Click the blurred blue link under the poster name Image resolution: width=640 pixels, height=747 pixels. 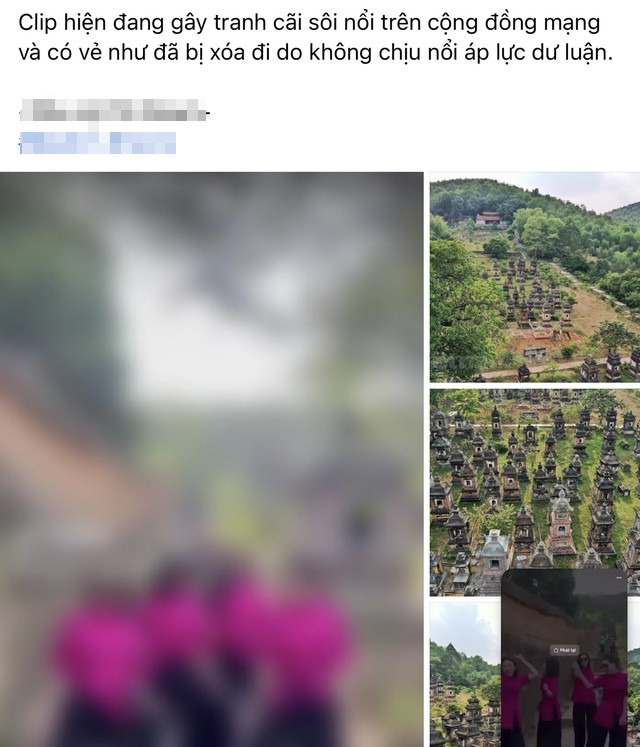[x=97, y=143]
